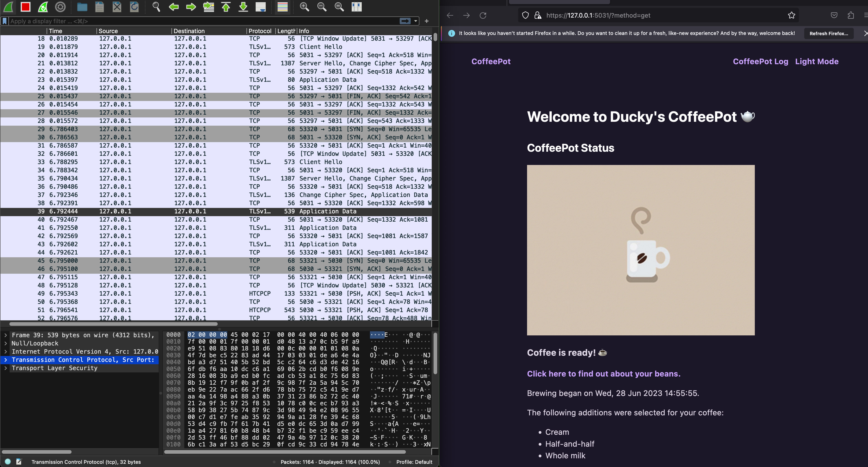Click the packet list horizontal scrollbar
868x467 pixels.
point(113,324)
